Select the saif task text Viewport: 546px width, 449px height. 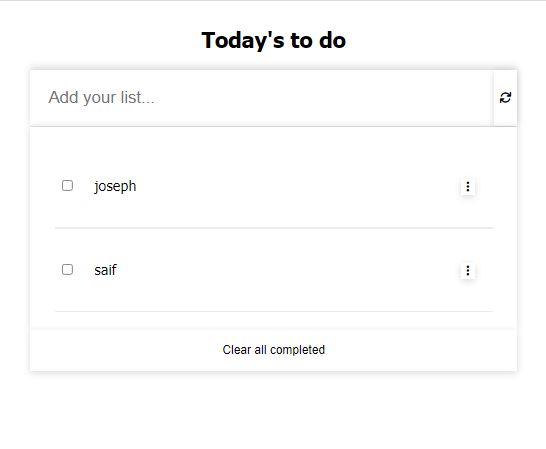(105, 270)
